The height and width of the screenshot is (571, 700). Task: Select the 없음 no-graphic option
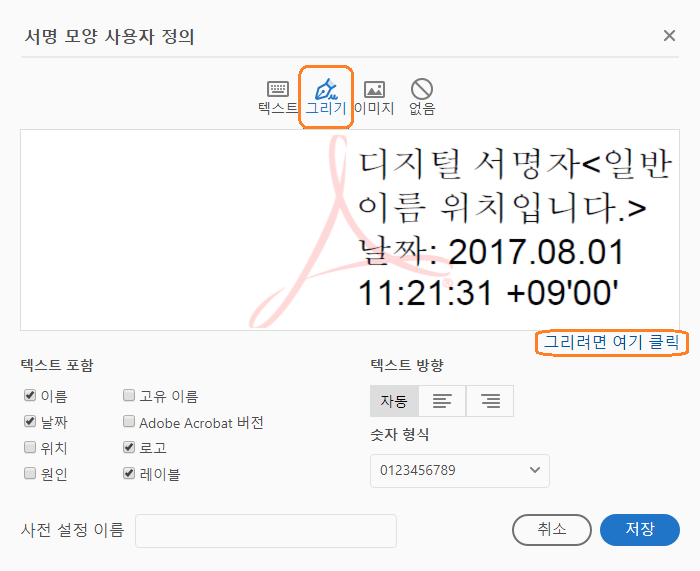pos(422,97)
